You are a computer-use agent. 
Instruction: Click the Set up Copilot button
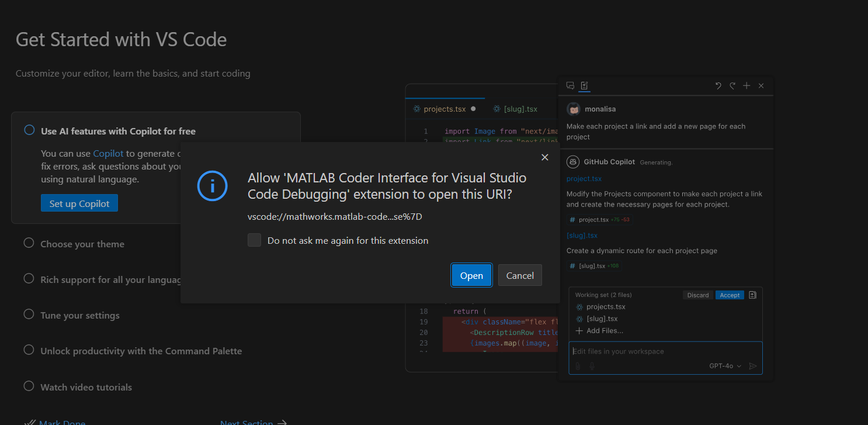pos(79,203)
